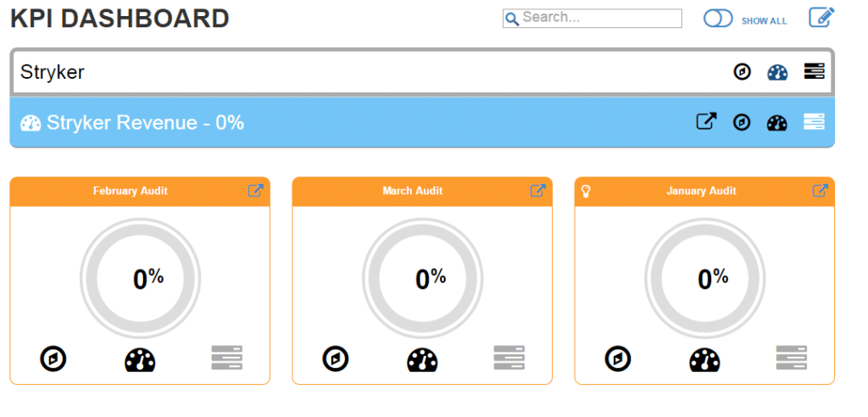Click the March Audit card title
This screenshot has height=417, width=868.
[413, 191]
